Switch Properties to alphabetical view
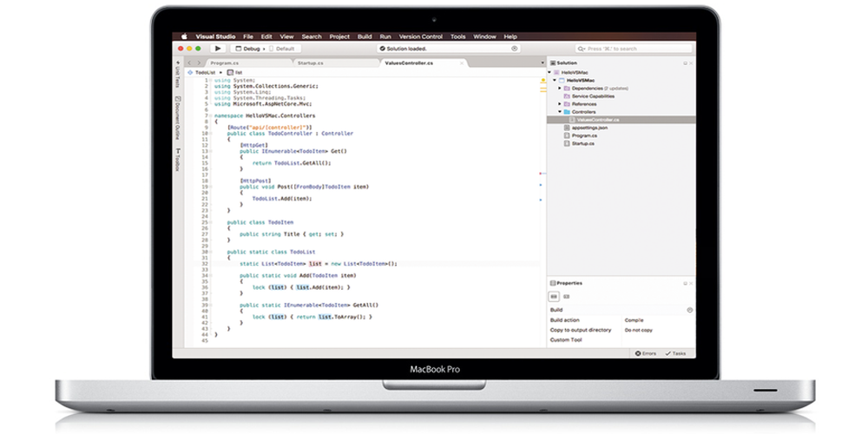868x434 pixels. [x=566, y=296]
